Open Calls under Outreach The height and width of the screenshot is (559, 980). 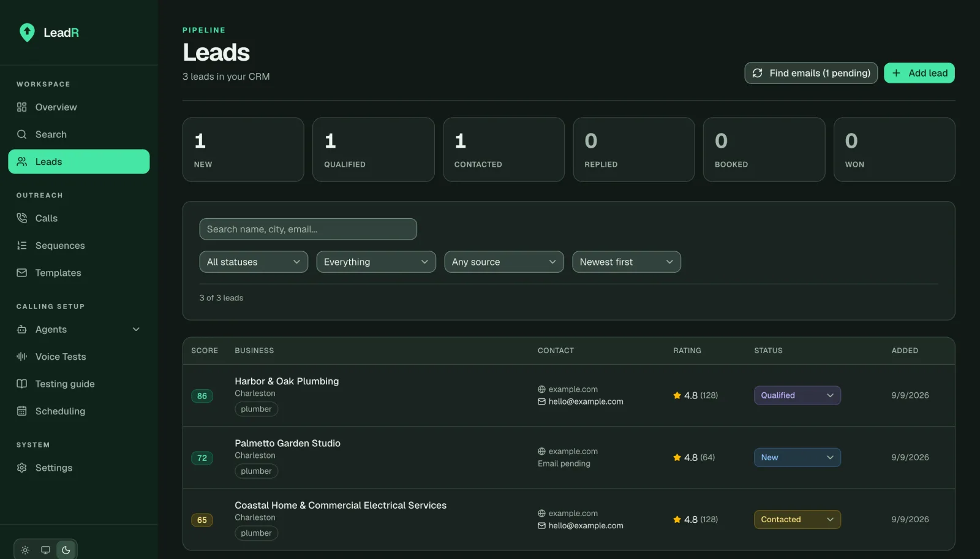(79, 218)
